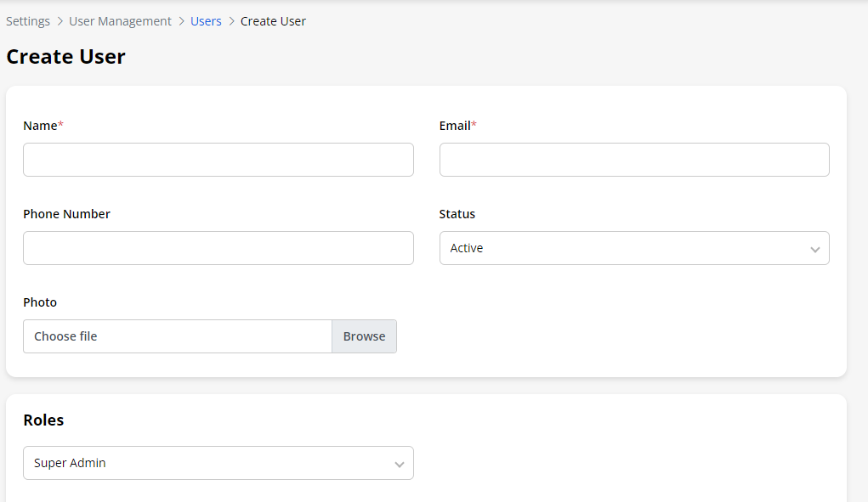Click the Roles section heading
868x502 pixels.
click(x=43, y=420)
